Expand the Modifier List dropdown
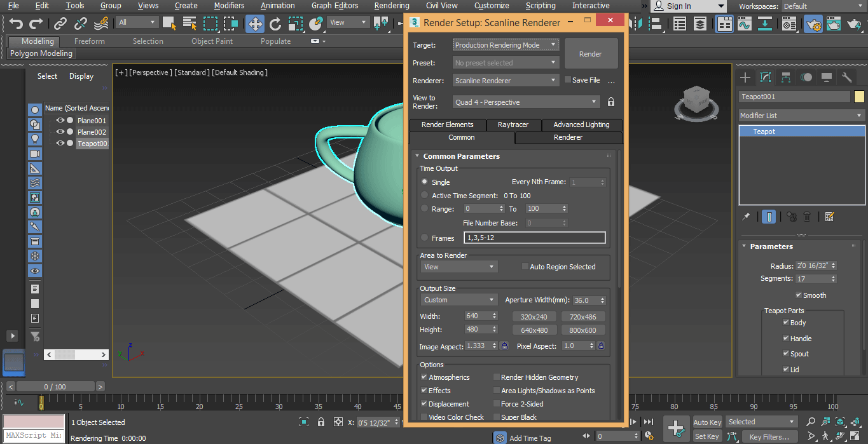 point(801,116)
